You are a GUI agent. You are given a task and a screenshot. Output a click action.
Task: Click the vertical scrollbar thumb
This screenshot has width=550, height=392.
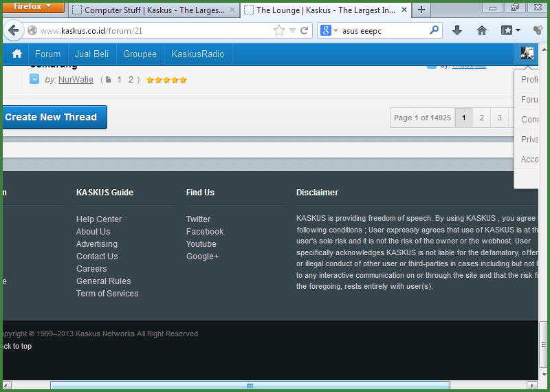pyautogui.click(x=544, y=345)
